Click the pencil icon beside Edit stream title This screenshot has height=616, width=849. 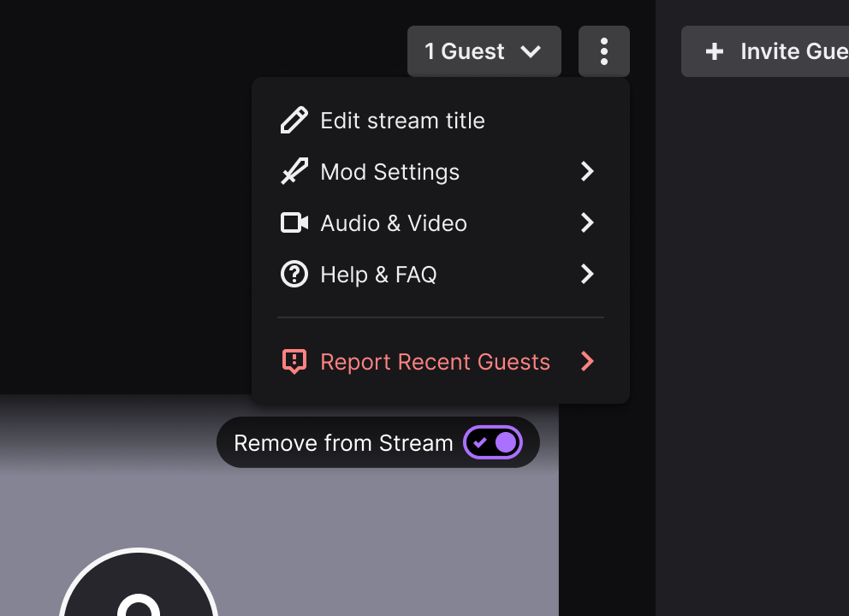pos(294,120)
